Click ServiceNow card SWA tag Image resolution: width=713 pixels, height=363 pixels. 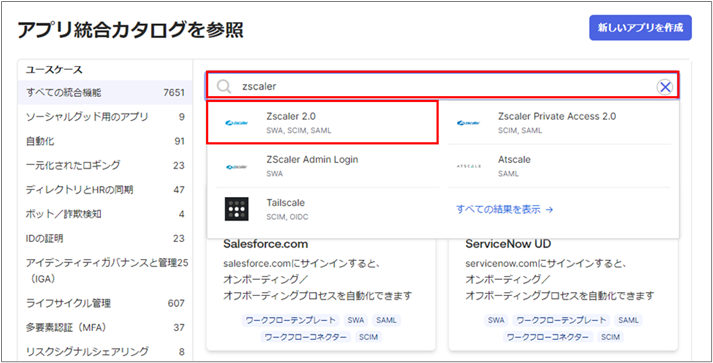[496, 320]
